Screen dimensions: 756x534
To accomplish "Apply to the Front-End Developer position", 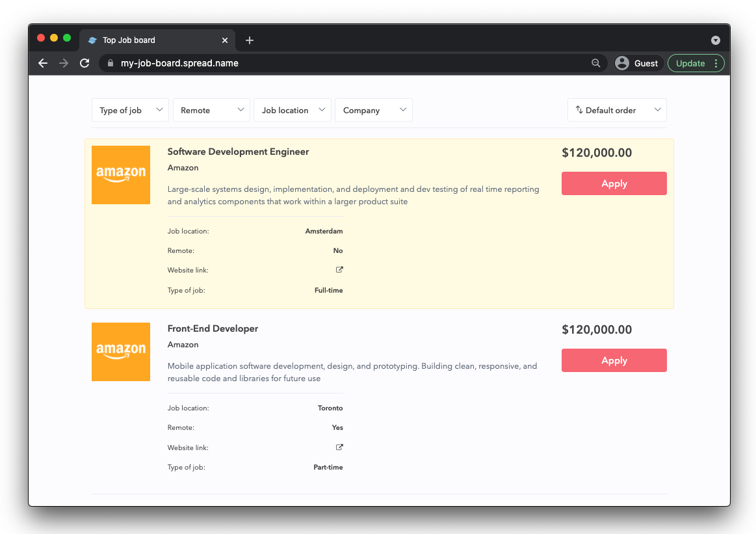I will [x=614, y=360].
